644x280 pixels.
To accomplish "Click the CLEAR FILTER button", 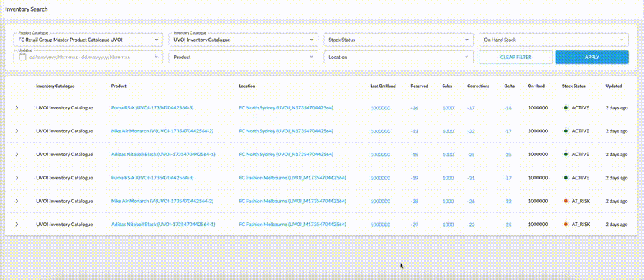I will [515, 57].
